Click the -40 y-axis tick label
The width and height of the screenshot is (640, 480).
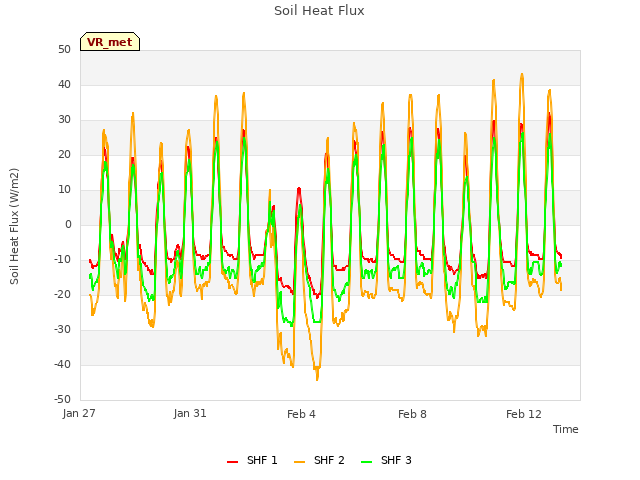click(63, 364)
